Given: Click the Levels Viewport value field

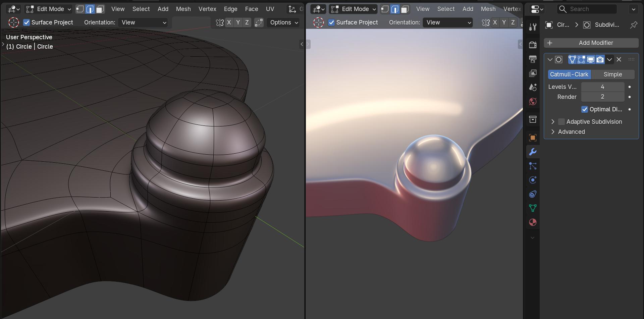Looking at the screenshot, I should pos(603,87).
